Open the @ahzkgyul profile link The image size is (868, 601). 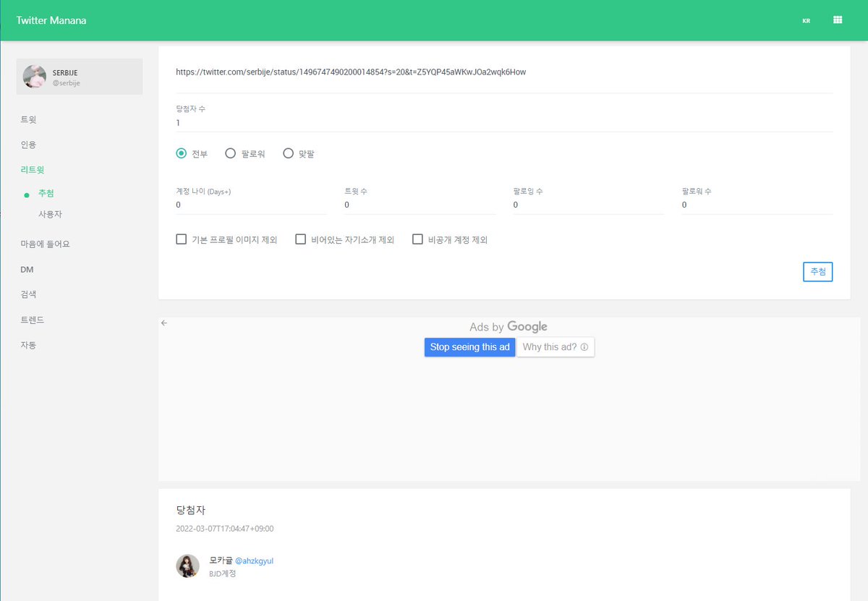(x=255, y=560)
